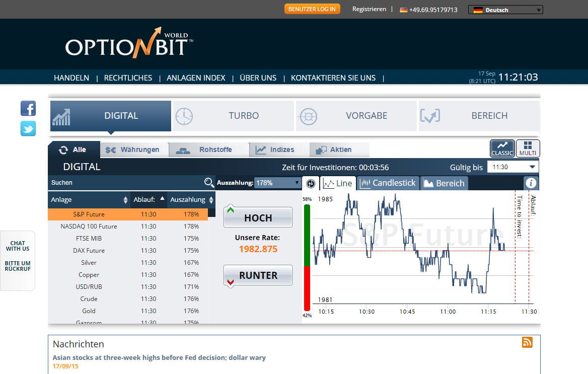Select the DAX Future row
Image resolution: width=588 pixels, height=374 pixels.
click(128, 250)
